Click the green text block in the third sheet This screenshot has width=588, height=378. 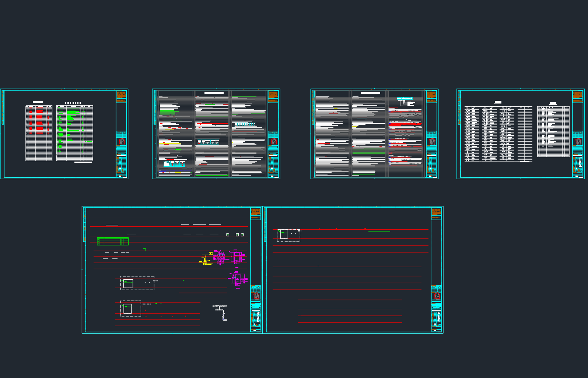point(369,151)
